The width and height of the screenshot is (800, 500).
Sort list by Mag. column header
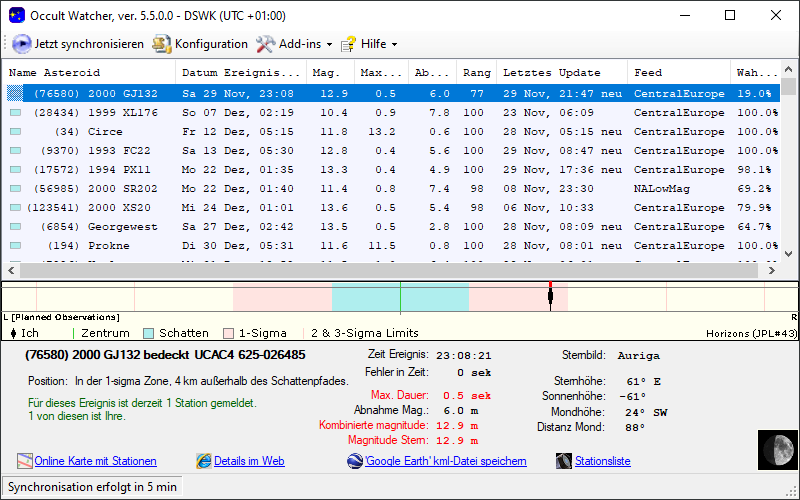329,73
